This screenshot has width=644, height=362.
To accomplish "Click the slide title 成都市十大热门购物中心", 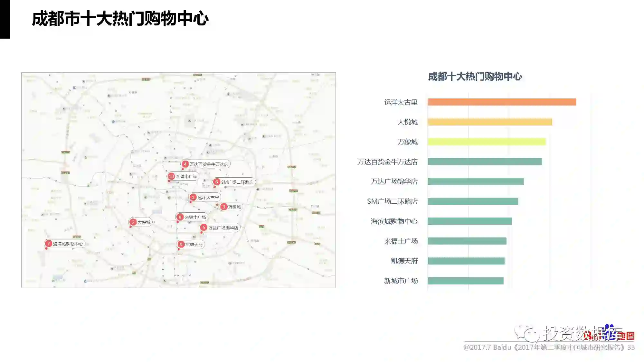I will (120, 18).
